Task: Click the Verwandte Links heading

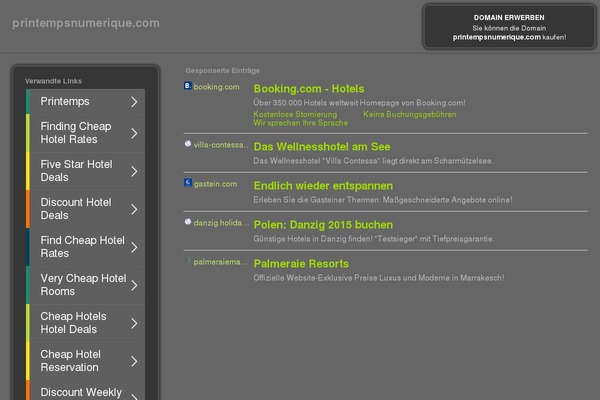Action: tap(53, 81)
